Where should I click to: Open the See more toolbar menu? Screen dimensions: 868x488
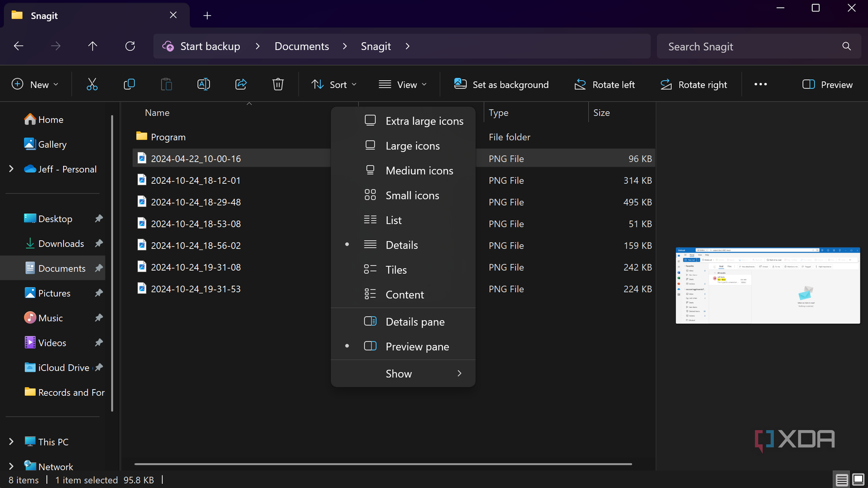(x=760, y=84)
